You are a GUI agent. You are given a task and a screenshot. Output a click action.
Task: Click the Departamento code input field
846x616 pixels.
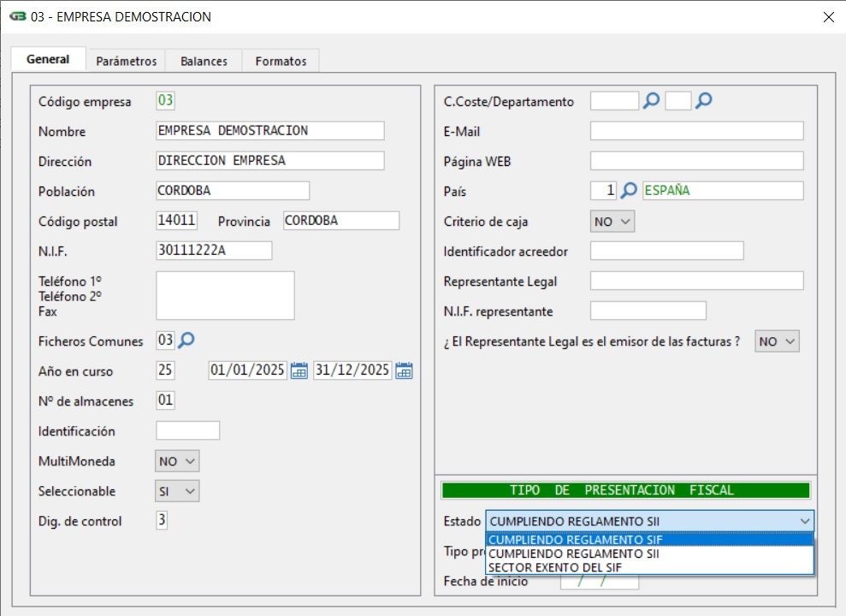(678, 101)
